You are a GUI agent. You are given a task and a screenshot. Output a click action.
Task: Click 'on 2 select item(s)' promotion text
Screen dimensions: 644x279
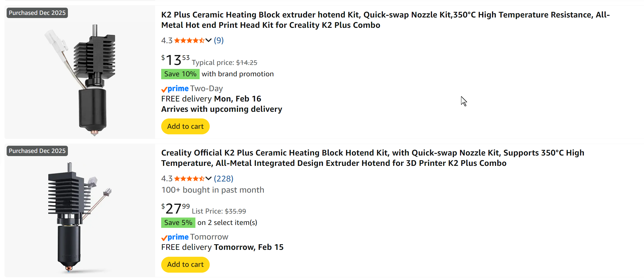[227, 223]
